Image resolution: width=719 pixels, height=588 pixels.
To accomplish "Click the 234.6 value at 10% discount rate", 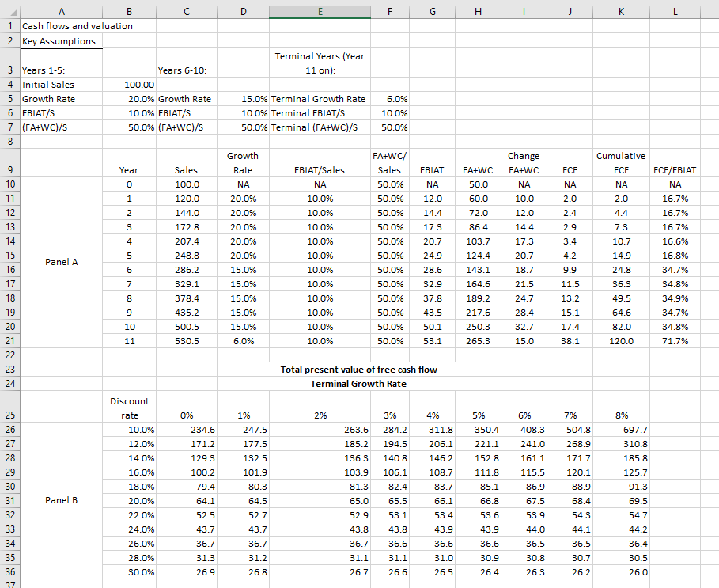I will point(186,430).
